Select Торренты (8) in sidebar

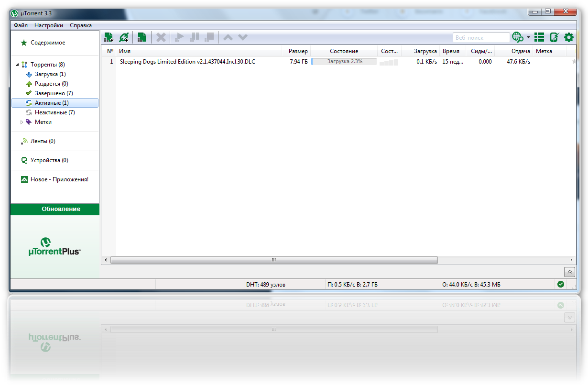point(47,65)
